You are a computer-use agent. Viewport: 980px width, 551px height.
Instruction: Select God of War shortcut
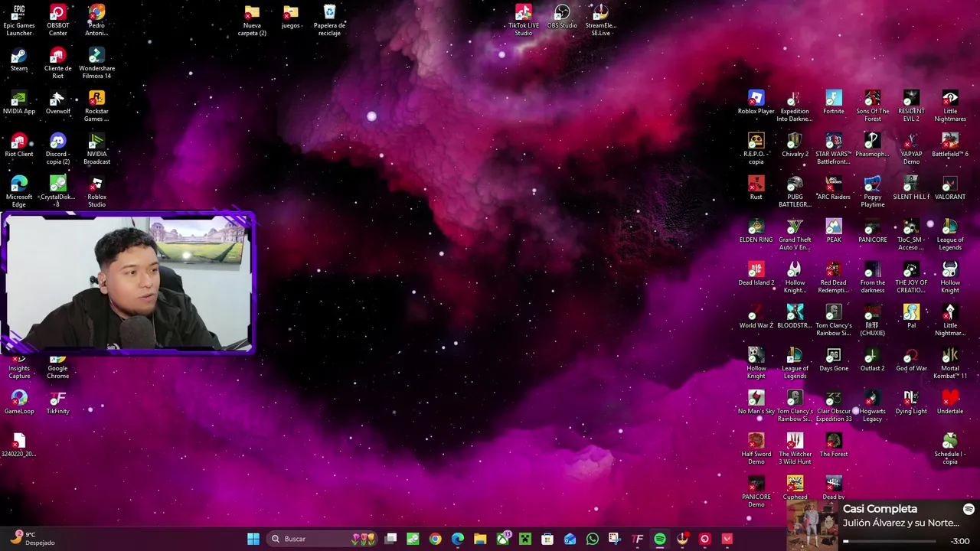pyautogui.click(x=911, y=359)
